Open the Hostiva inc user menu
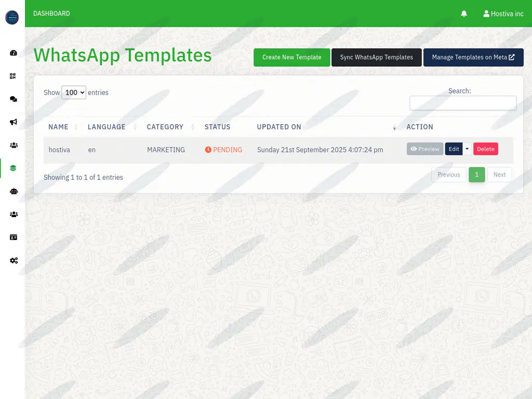The height and width of the screenshot is (399, 532). (503, 14)
